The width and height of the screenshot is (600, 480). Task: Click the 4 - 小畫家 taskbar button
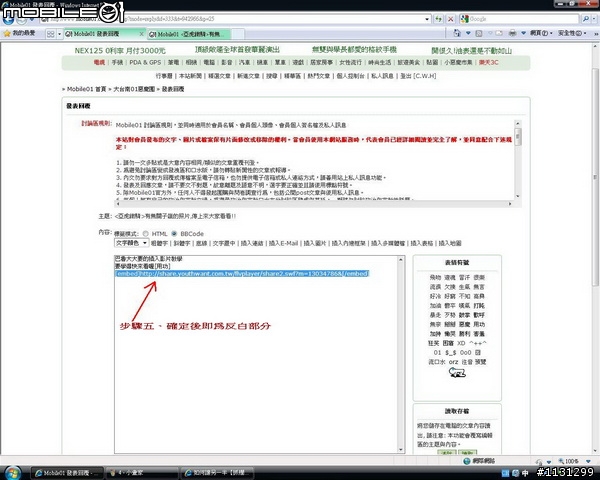click(x=142, y=473)
